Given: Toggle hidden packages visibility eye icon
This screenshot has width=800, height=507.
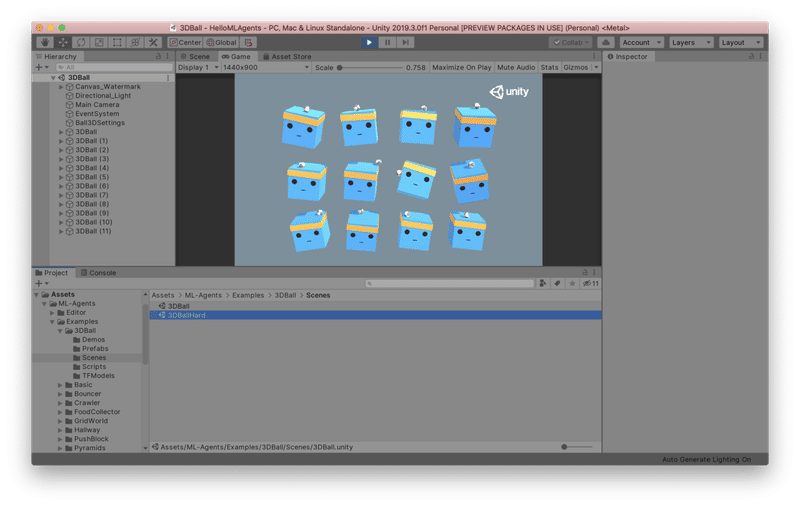Looking at the screenshot, I should pos(590,284).
